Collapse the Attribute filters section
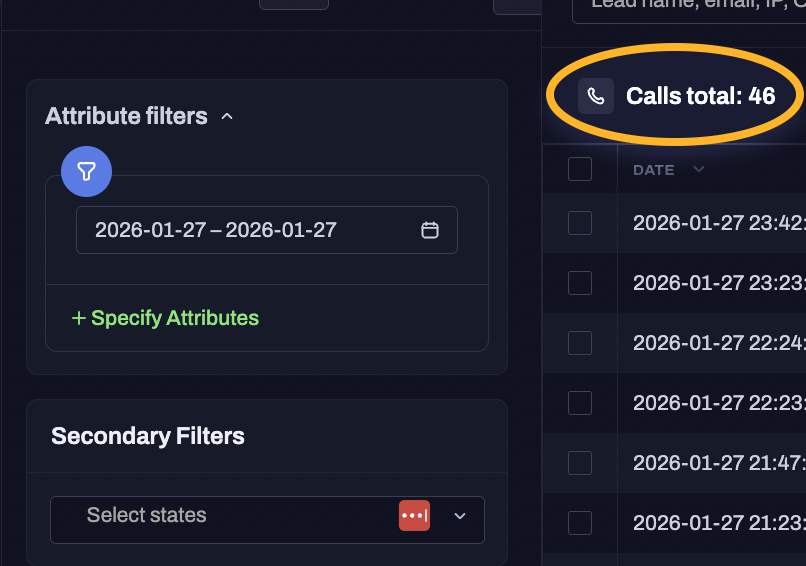 (x=227, y=116)
